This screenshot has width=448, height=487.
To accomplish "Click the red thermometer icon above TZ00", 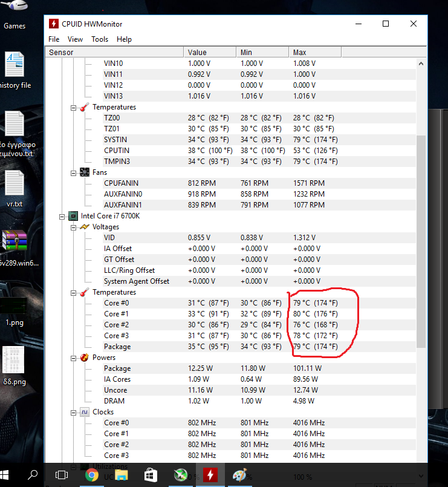I will [85, 107].
